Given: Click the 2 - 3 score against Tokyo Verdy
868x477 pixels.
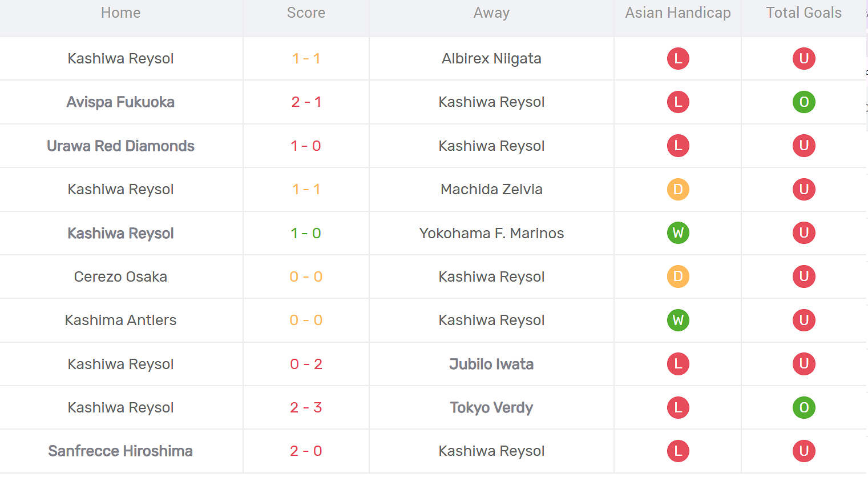Looking at the screenshot, I should (306, 407).
